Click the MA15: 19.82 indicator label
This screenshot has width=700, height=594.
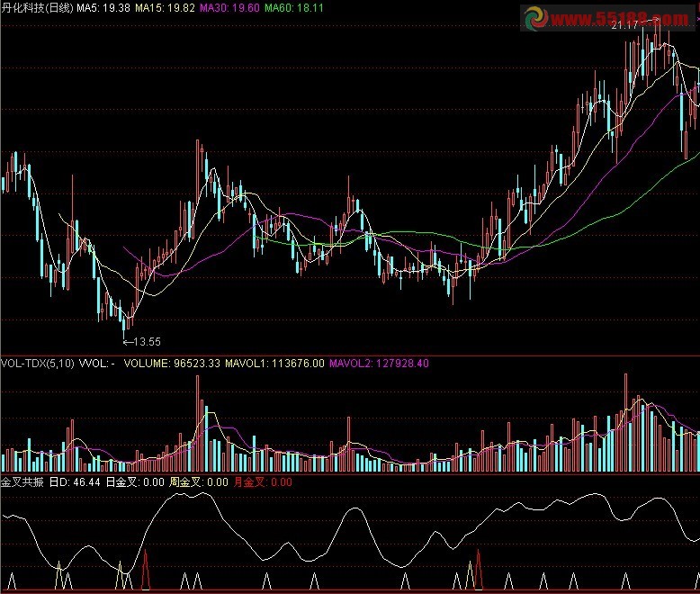click(165, 7)
